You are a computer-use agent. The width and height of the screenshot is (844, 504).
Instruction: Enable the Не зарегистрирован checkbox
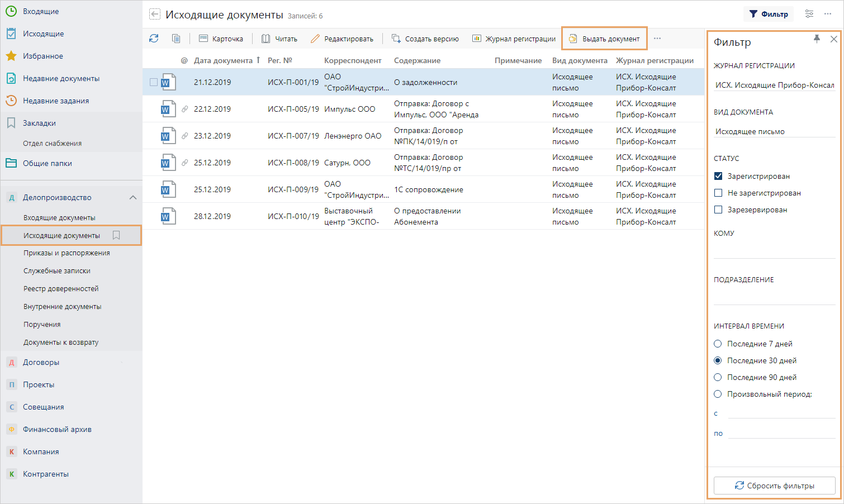(x=719, y=193)
